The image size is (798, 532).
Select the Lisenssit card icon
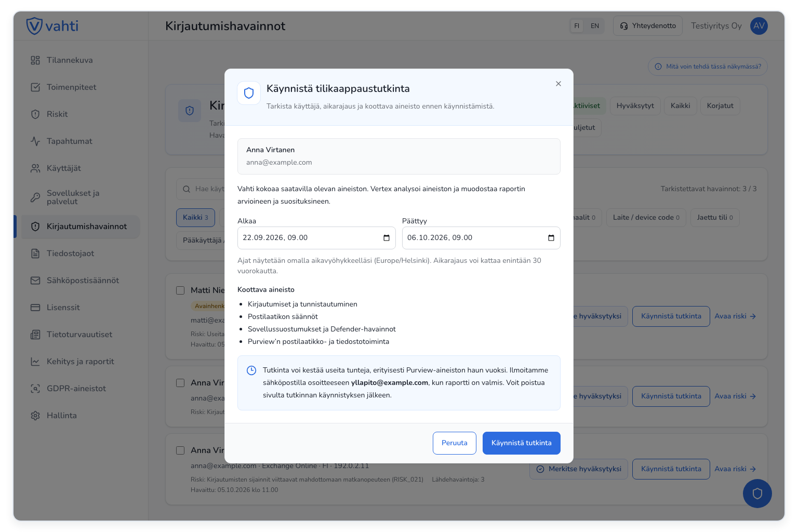35,308
